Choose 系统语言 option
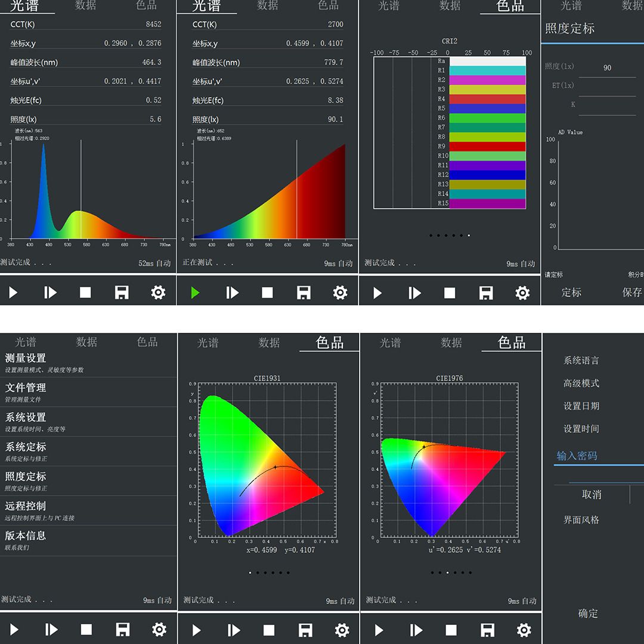 pyautogui.click(x=581, y=361)
